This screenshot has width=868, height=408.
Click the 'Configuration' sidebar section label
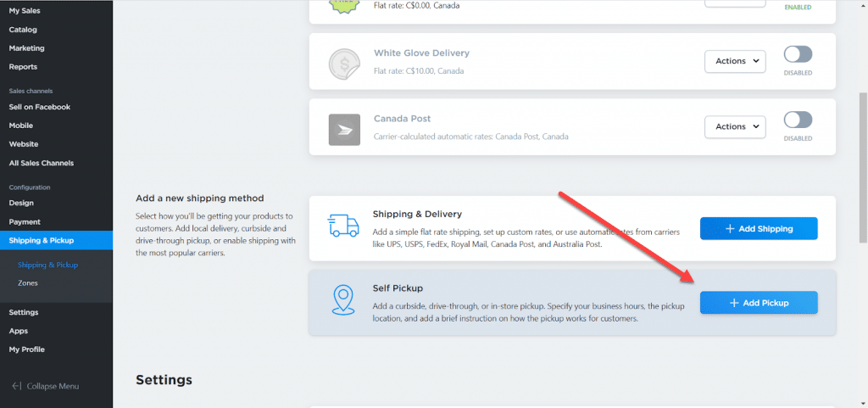(x=30, y=187)
